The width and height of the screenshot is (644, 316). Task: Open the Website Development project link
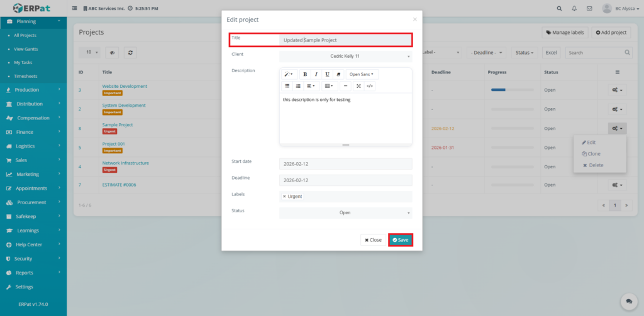[x=125, y=86]
